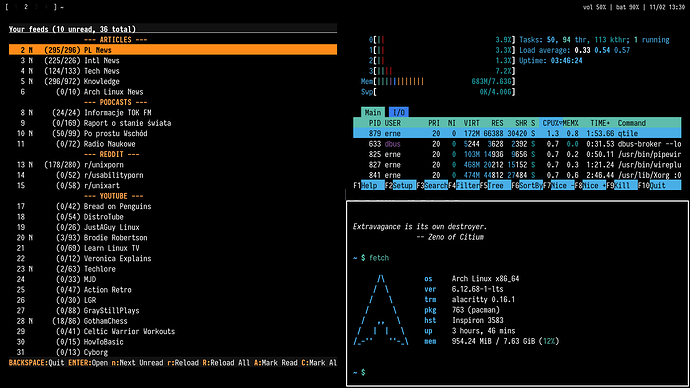Select the qtile process row

(x=517, y=133)
